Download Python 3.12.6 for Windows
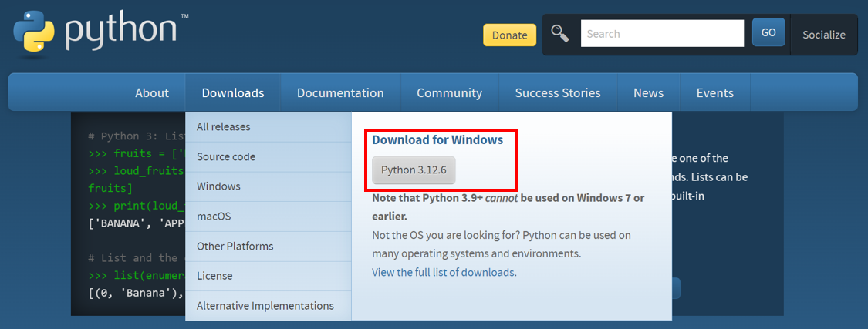Image resolution: width=868 pixels, height=329 pixels. click(414, 170)
